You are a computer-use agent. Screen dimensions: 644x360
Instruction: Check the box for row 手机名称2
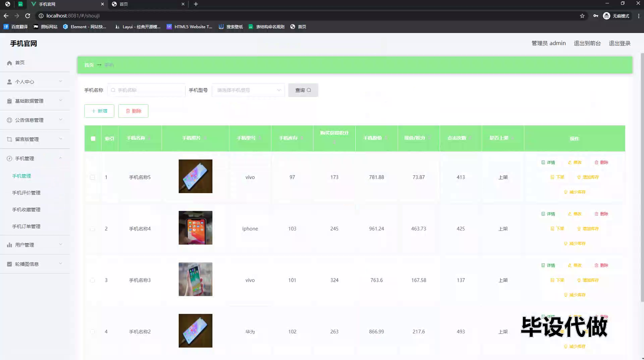92,332
